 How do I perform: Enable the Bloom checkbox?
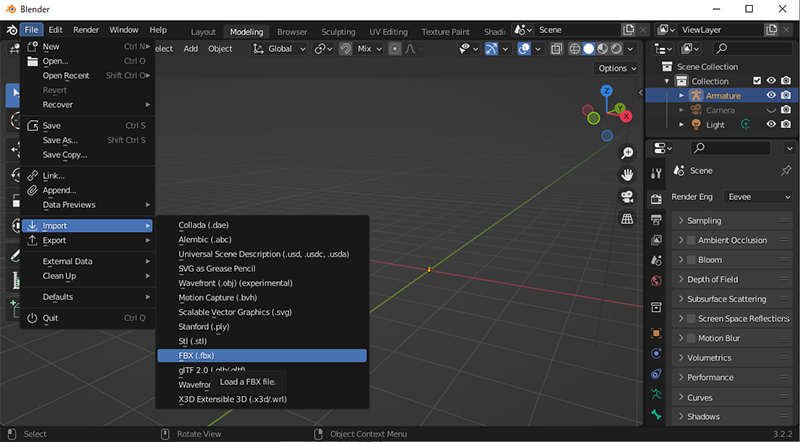coord(690,260)
